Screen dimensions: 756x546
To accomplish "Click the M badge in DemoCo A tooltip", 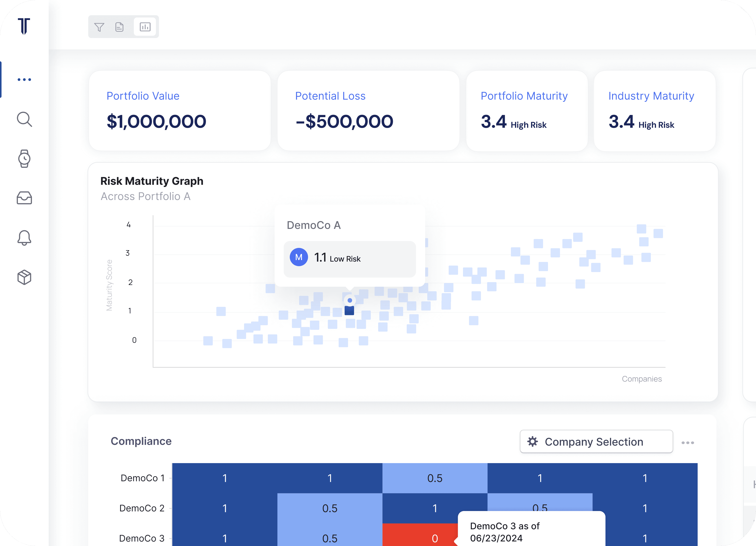I will pyautogui.click(x=299, y=257).
